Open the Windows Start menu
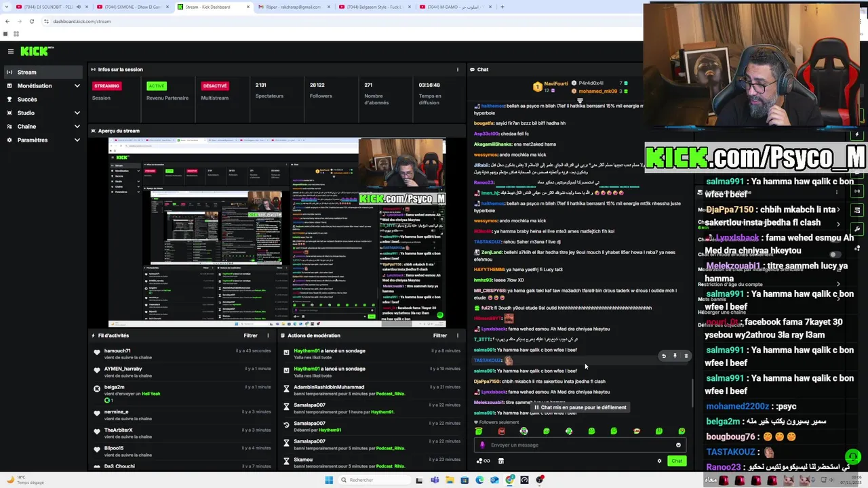868x488 pixels. click(x=329, y=480)
